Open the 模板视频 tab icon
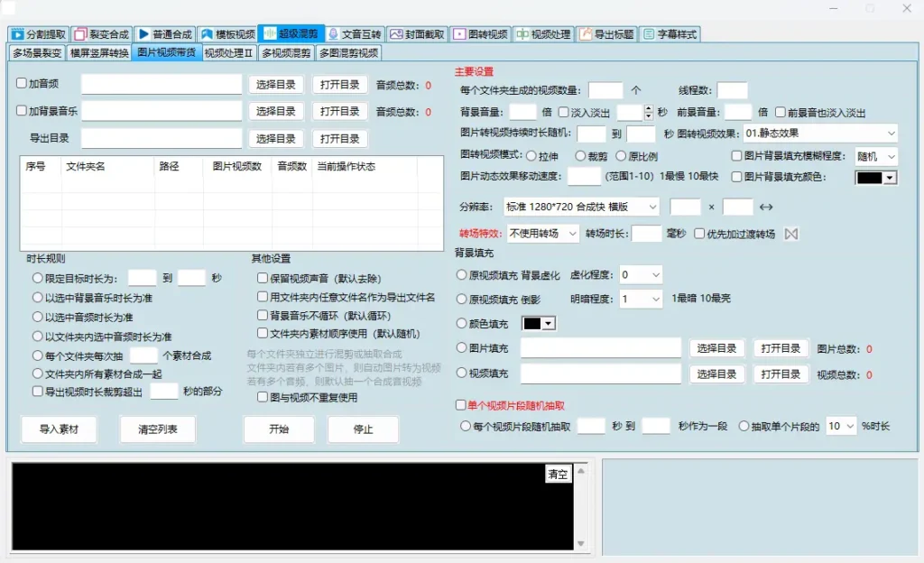The height and width of the screenshot is (563, 924). click(x=207, y=34)
